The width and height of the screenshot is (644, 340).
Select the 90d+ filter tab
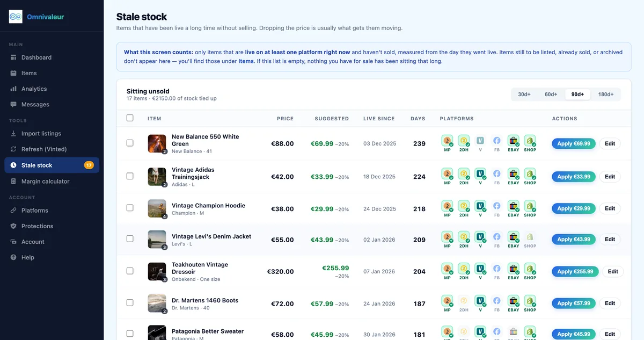pyautogui.click(x=578, y=95)
